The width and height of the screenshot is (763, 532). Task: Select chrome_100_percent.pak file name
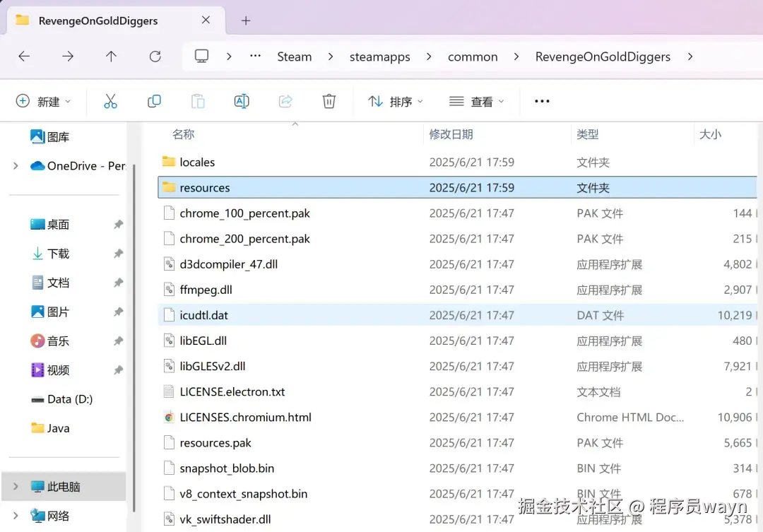(244, 213)
